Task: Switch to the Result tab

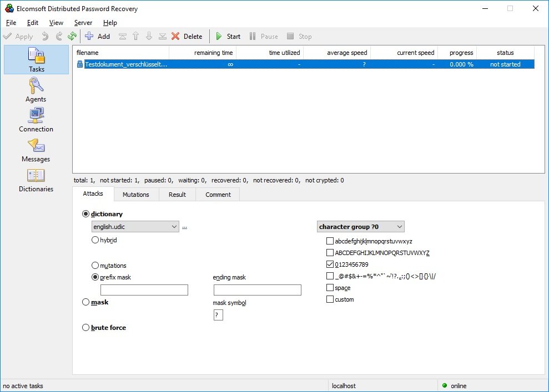Action: pyautogui.click(x=177, y=195)
